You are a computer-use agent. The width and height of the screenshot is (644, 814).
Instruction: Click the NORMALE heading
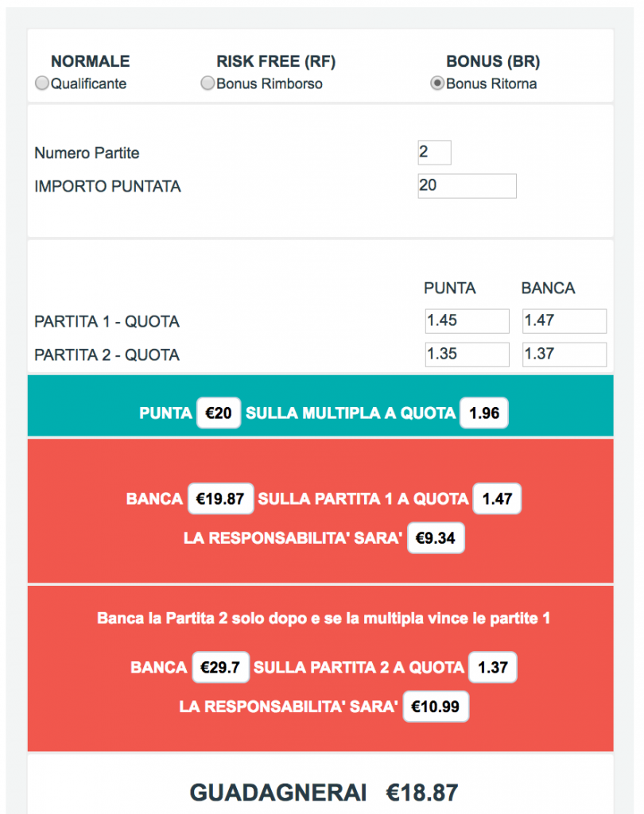point(90,62)
